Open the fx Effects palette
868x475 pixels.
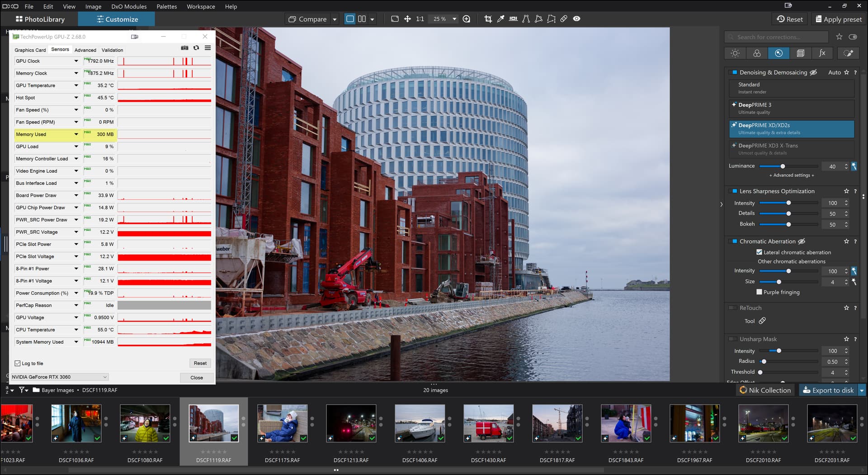click(822, 53)
